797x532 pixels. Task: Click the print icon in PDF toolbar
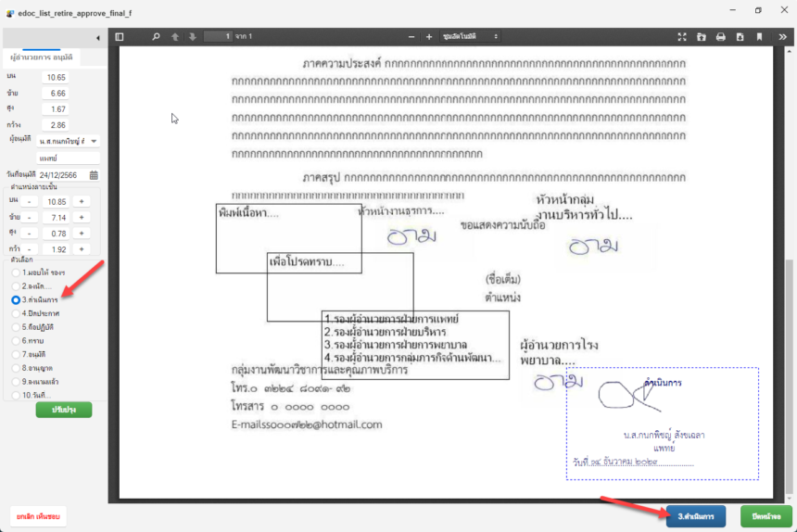click(720, 37)
